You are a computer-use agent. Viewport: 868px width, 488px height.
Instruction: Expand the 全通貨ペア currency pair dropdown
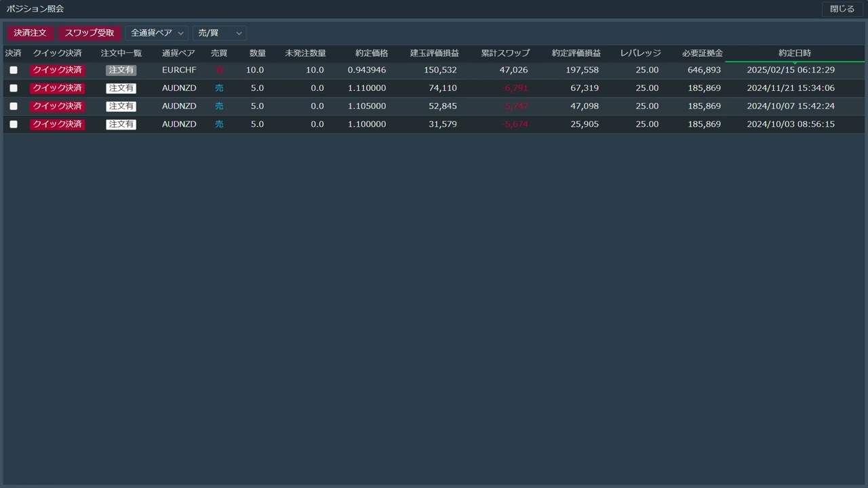point(157,33)
